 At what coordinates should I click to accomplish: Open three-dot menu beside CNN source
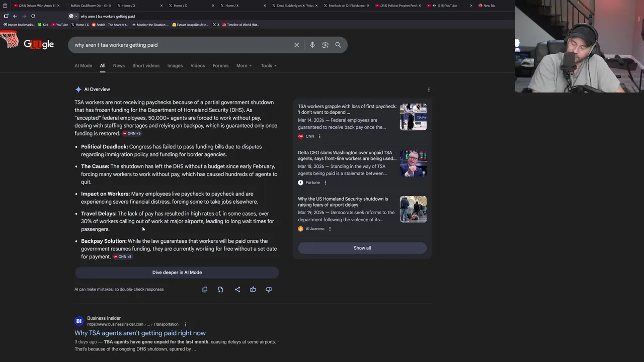[319, 136]
